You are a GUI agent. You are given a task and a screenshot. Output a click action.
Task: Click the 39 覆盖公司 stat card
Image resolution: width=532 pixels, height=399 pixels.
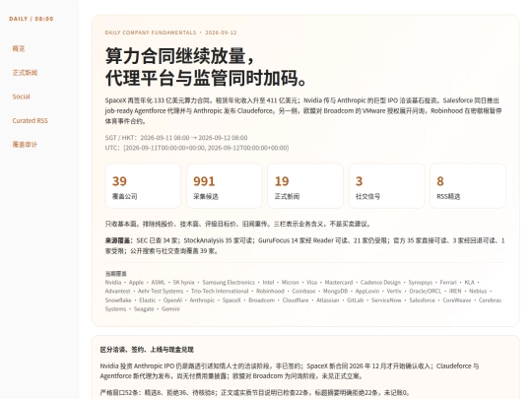pyautogui.click(x=143, y=186)
